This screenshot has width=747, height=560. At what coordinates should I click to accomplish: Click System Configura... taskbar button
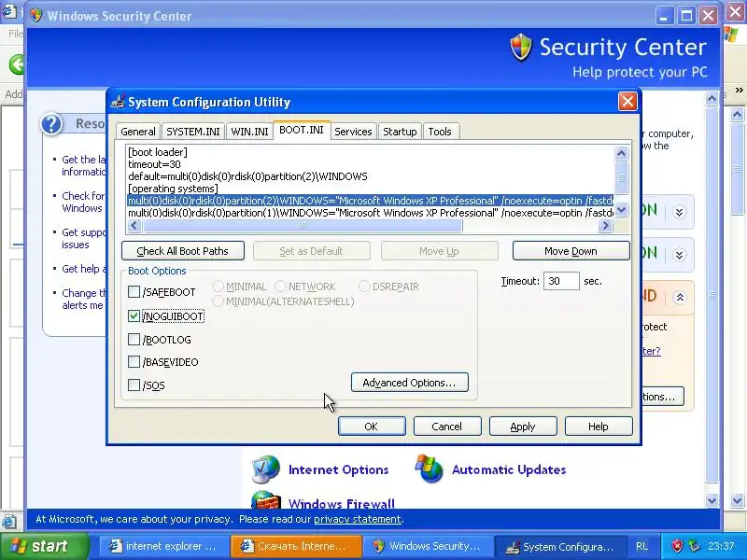click(559, 546)
